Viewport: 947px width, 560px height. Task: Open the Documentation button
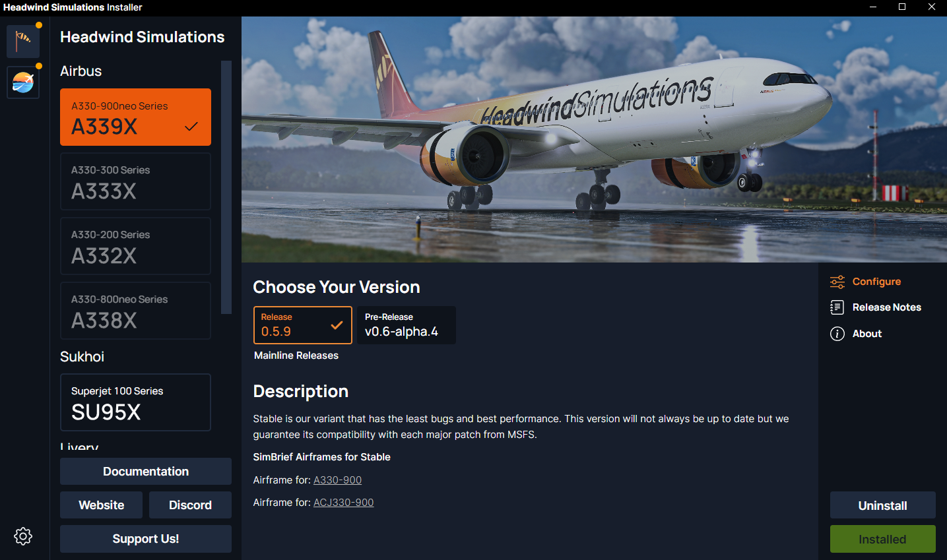pyautogui.click(x=146, y=472)
